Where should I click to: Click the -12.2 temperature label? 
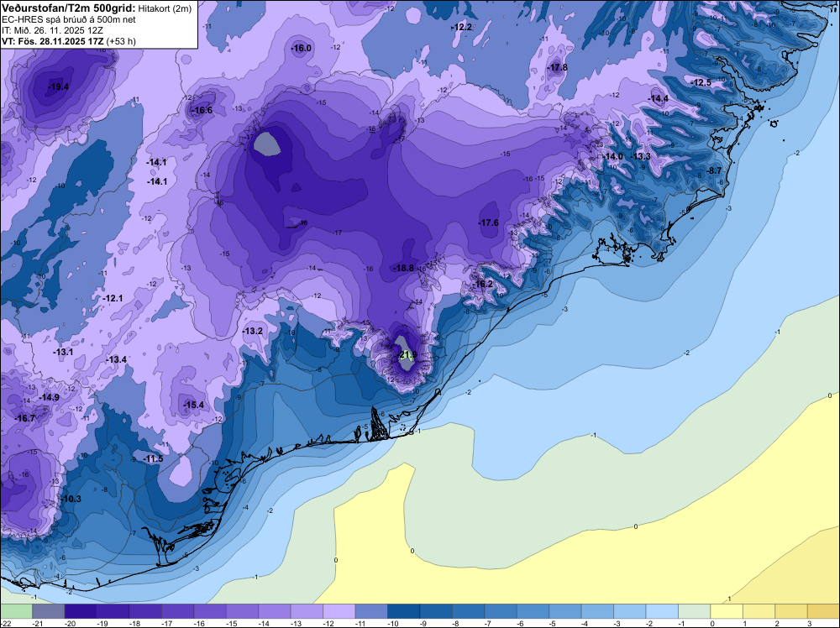tap(462, 28)
